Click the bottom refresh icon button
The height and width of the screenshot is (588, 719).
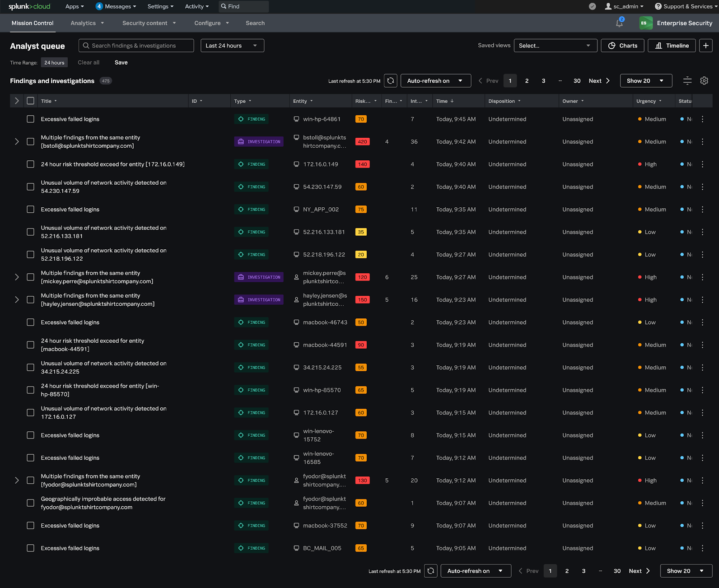coord(431,571)
